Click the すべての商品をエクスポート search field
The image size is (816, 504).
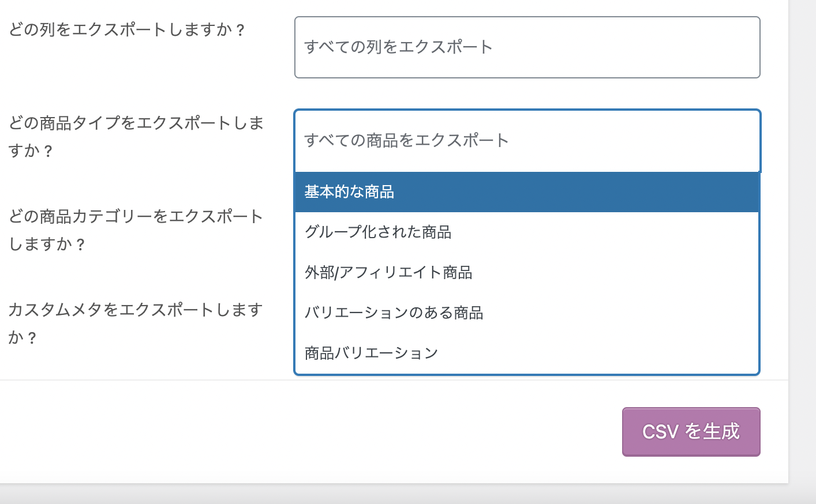pyautogui.click(x=406, y=141)
